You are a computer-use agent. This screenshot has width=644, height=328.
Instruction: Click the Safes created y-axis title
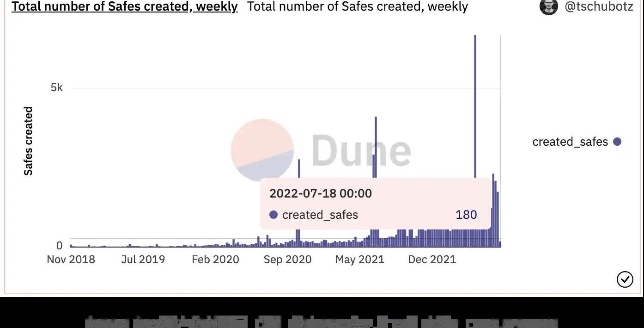(29, 141)
